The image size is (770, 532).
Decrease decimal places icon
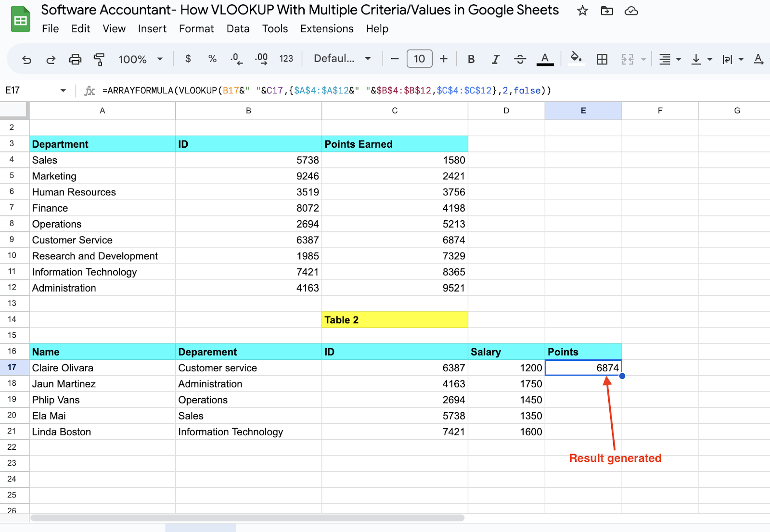[x=236, y=59]
